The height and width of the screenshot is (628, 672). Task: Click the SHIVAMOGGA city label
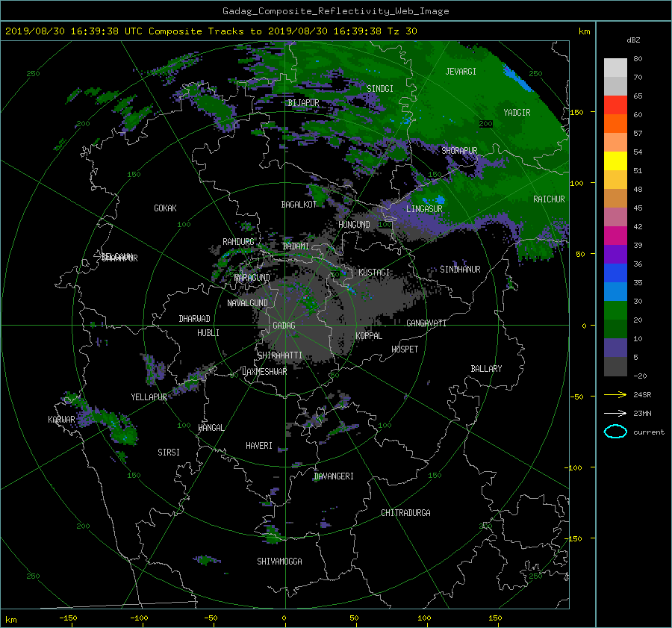tap(279, 562)
